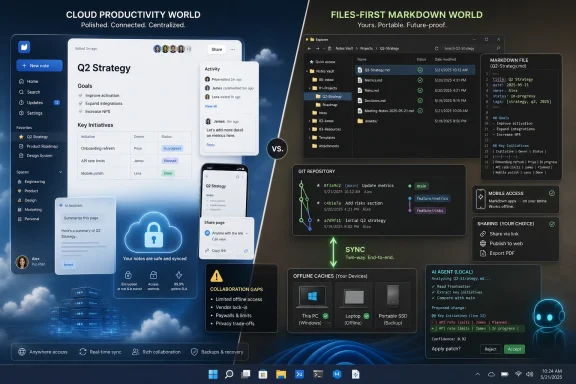Image resolution: width=576 pixels, height=384 pixels.
Task: Click the collaborator avatars in note header
Action: coord(172,49)
